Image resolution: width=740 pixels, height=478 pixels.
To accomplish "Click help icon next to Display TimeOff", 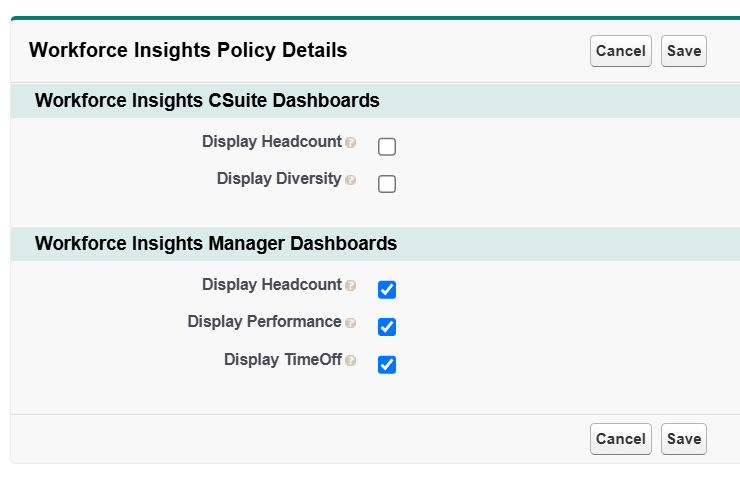I will (350, 361).
